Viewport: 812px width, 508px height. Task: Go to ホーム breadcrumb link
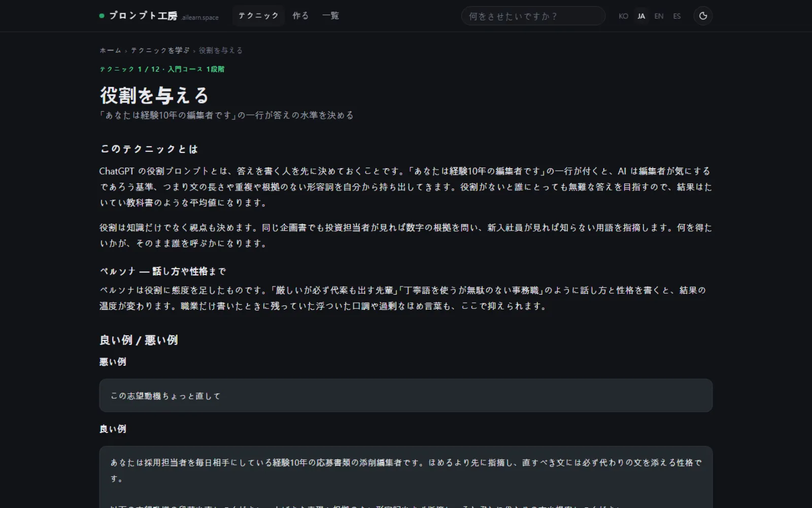click(110, 50)
